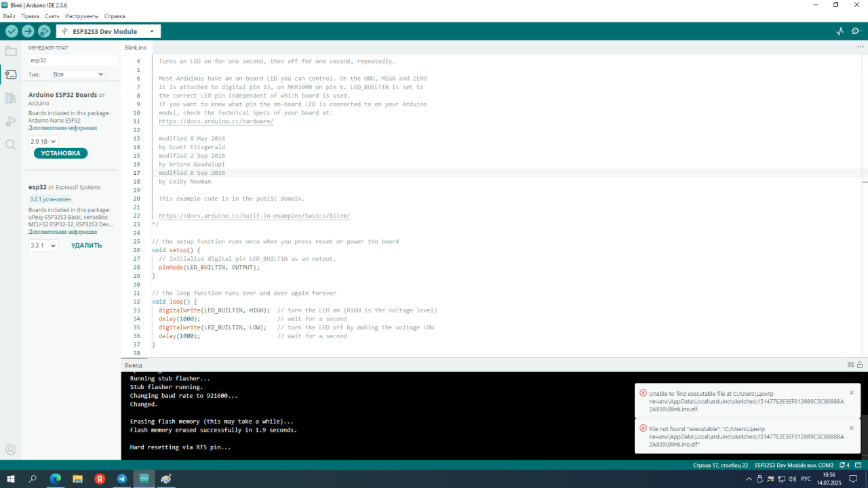868x488 pixels.
Task: Start debugging with the debug play button
Action: tap(44, 31)
